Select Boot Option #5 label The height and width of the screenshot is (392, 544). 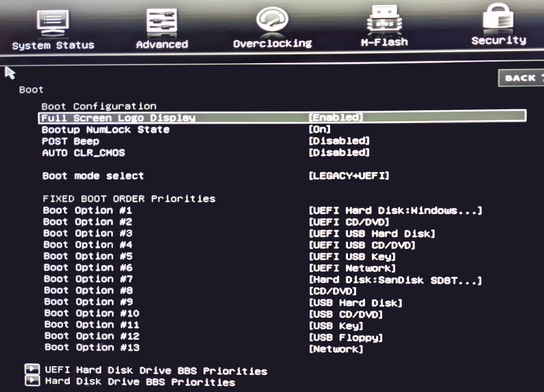click(x=88, y=256)
